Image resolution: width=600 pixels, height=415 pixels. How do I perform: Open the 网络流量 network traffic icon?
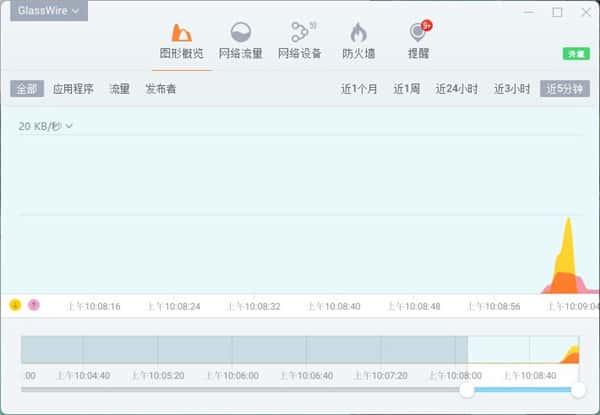(x=240, y=33)
